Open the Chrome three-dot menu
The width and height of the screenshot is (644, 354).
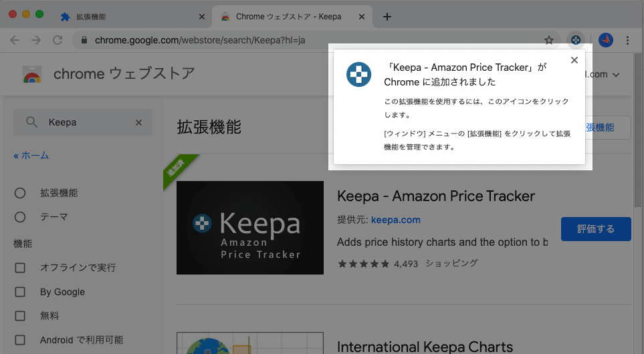[x=628, y=40]
